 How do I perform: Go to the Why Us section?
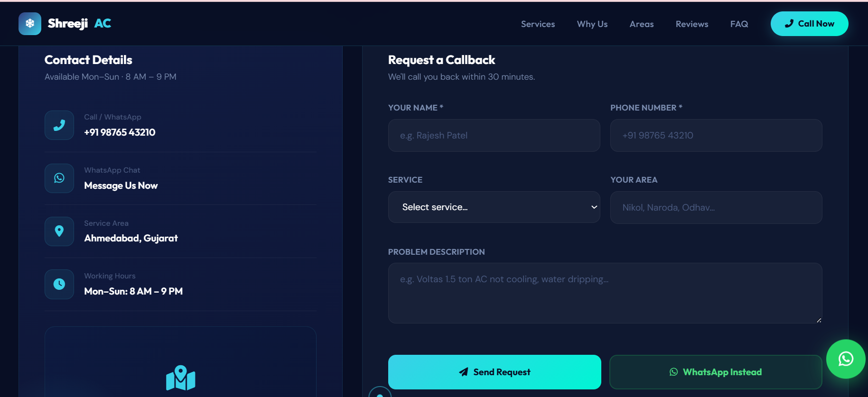tap(592, 24)
